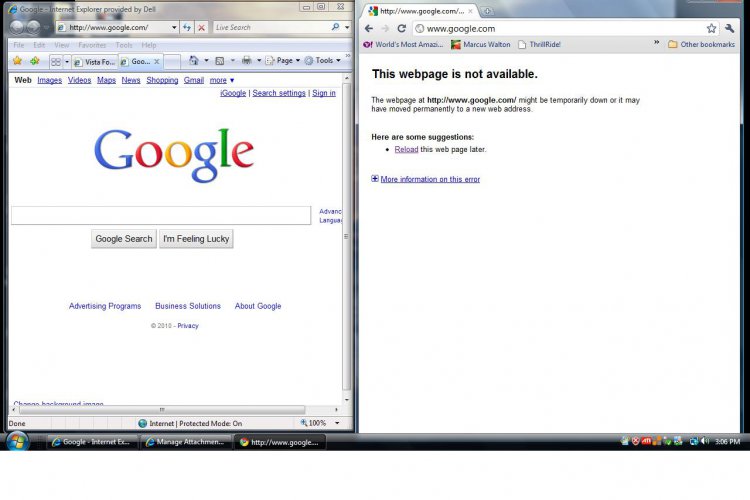
Task: Open IE Favorites Center star icon
Action: pyautogui.click(x=18, y=61)
